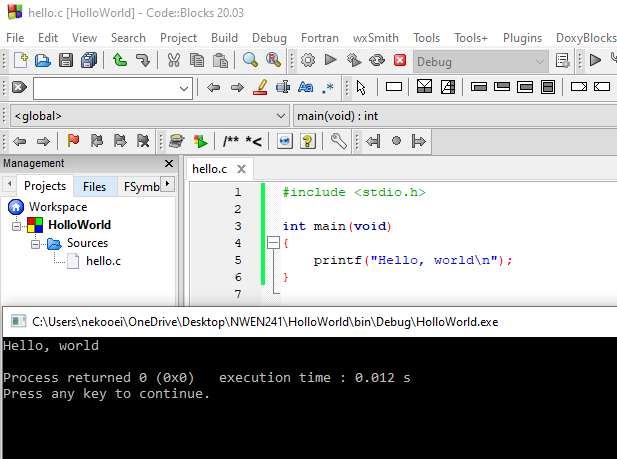Abort build with red stop icon
This screenshot has height=459, width=617.
(400, 61)
